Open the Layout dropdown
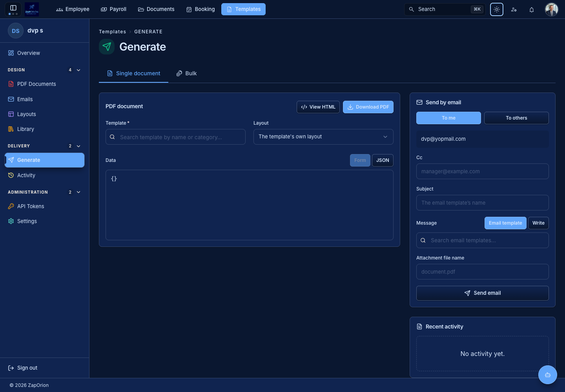The width and height of the screenshot is (565, 392). (323, 137)
